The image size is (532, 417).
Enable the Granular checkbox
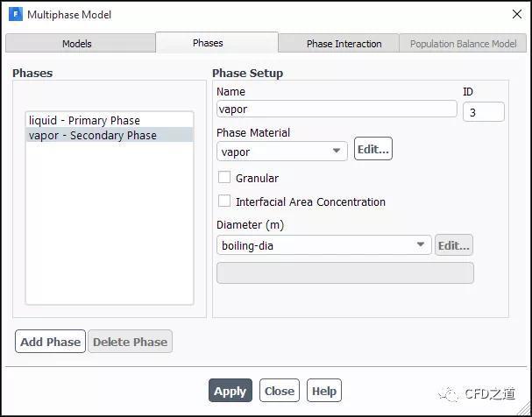pyautogui.click(x=224, y=178)
